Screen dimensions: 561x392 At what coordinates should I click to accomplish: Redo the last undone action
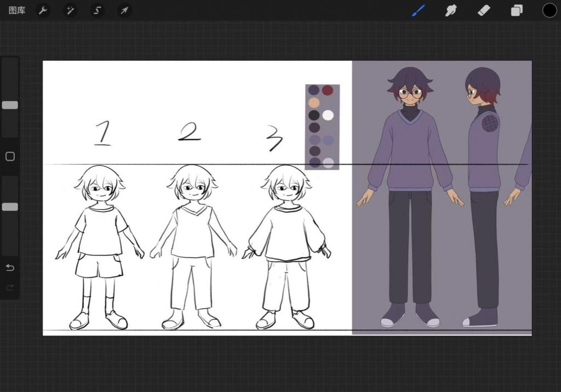10,287
